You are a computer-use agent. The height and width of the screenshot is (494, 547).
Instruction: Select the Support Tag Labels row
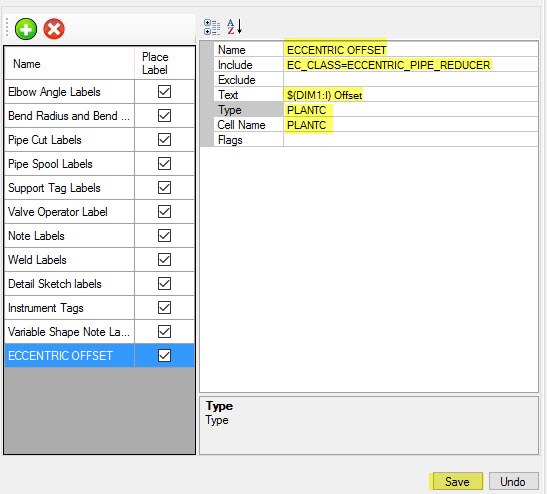(x=99, y=188)
